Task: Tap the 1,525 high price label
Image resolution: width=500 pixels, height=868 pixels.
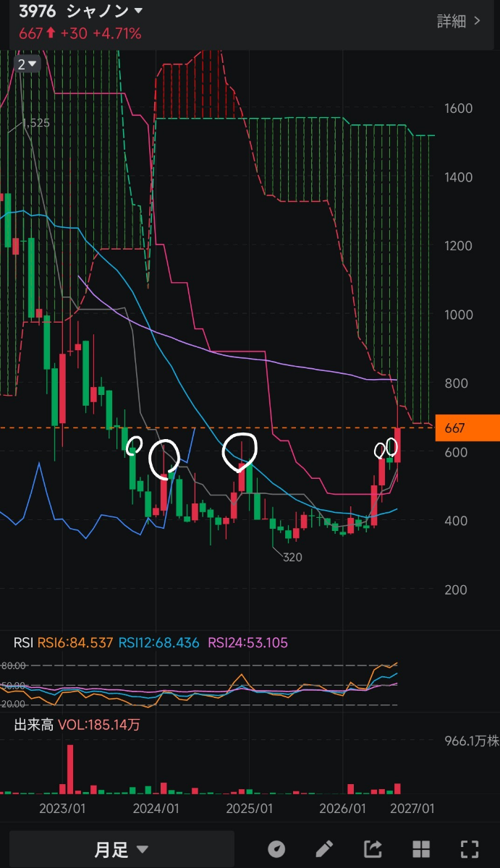Action: [36, 123]
